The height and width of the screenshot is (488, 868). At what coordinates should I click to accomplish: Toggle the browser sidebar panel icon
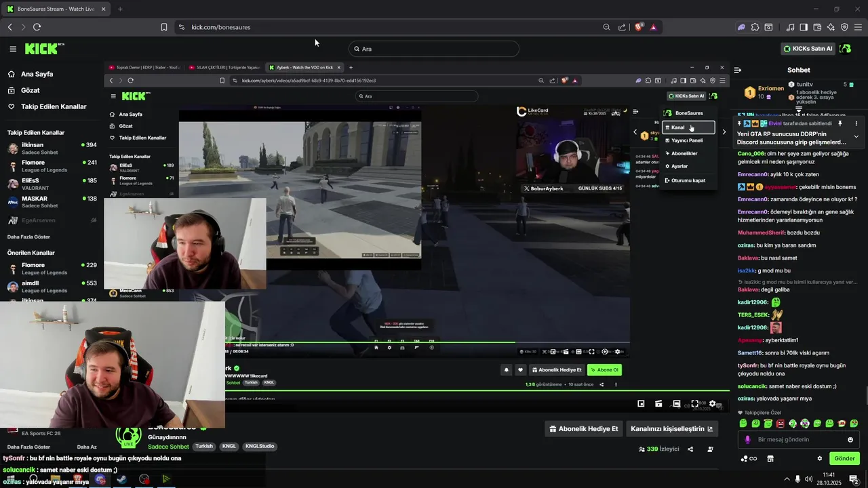pos(804,27)
